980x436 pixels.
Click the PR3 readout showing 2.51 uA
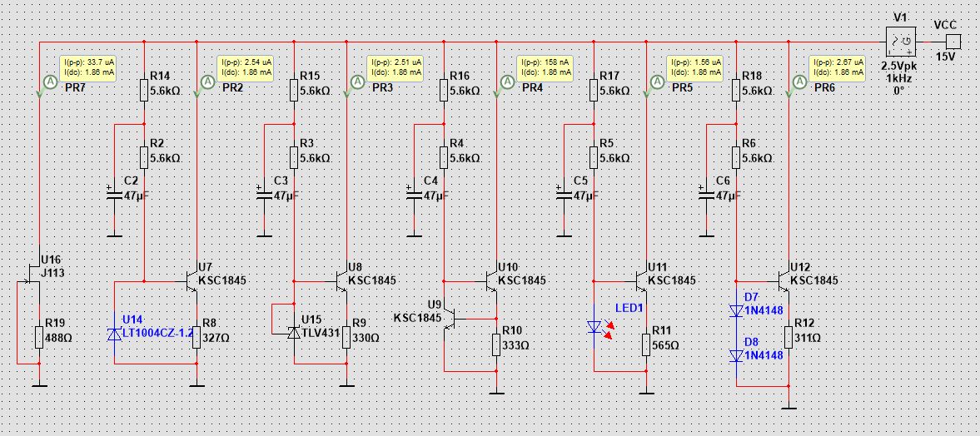395,67
